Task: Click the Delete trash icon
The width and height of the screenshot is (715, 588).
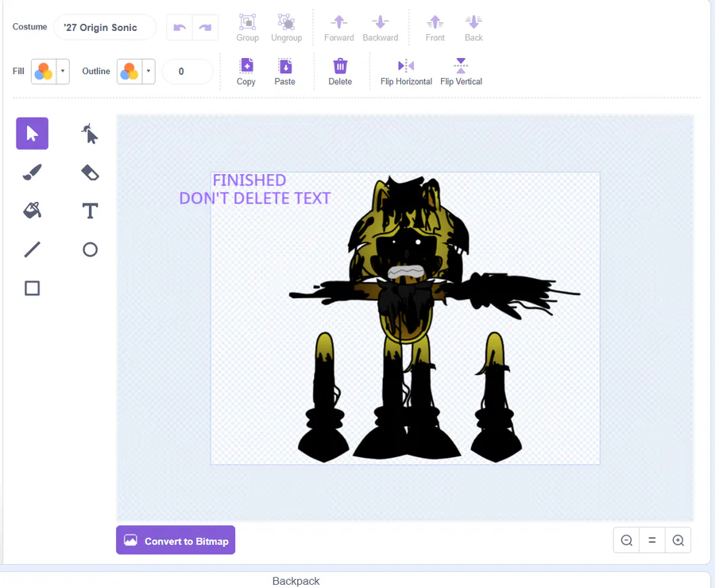Action: pyautogui.click(x=340, y=72)
